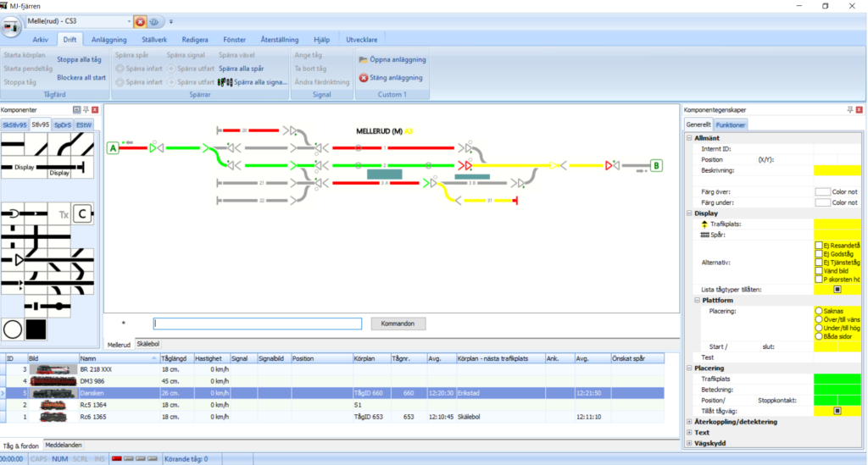Tick the Vänd bild checkbox
This screenshot has width=868, height=465.
tap(819, 270)
